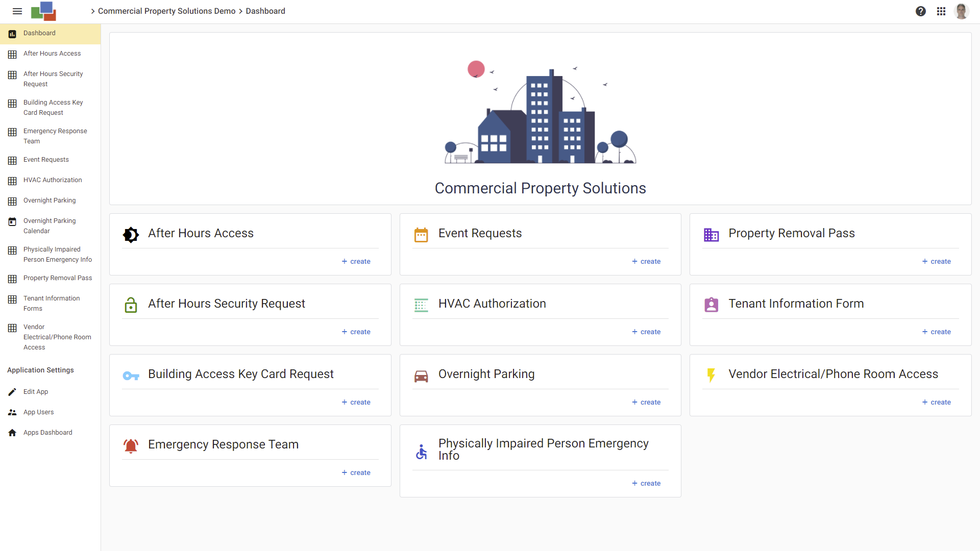Viewport: 980px width, 551px height.
Task: Create a new After Hours Access entry
Action: point(356,261)
